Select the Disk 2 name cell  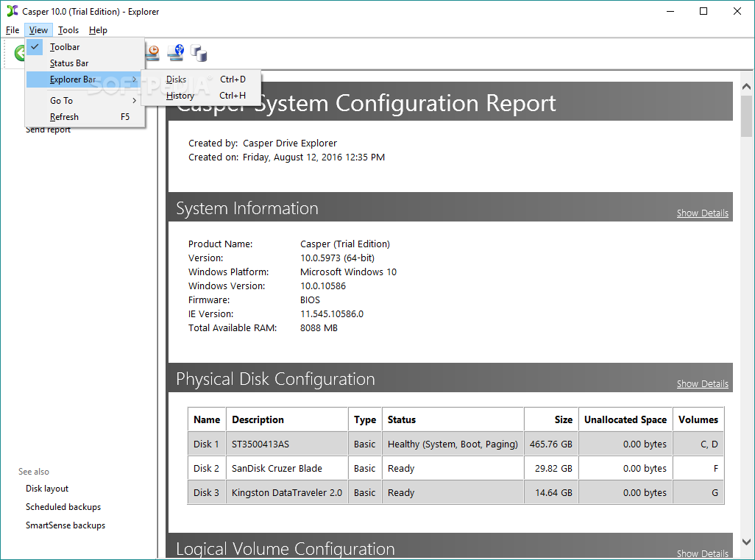coord(207,468)
